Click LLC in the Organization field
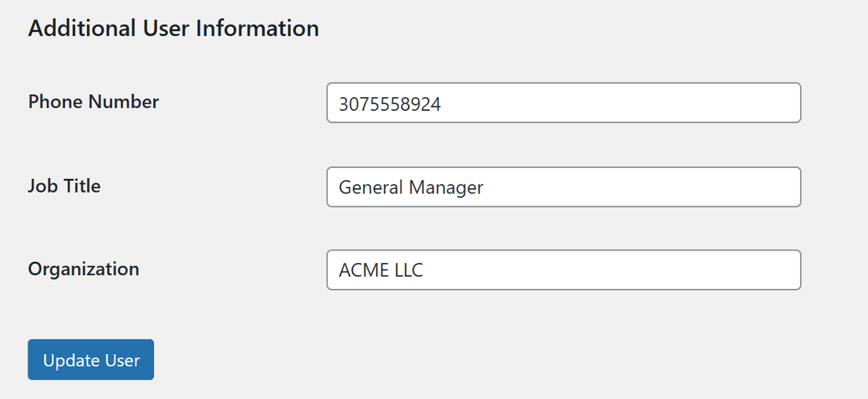 click(409, 271)
